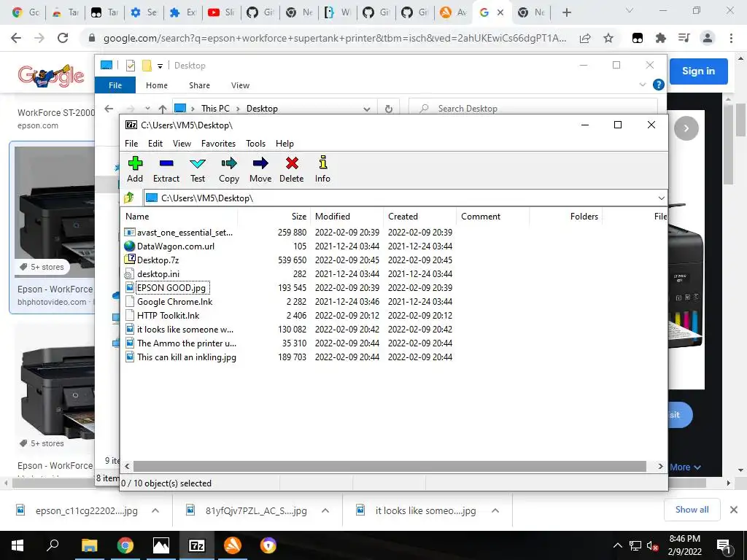
Task: Click Show all downloads
Action: [x=692, y=510]
